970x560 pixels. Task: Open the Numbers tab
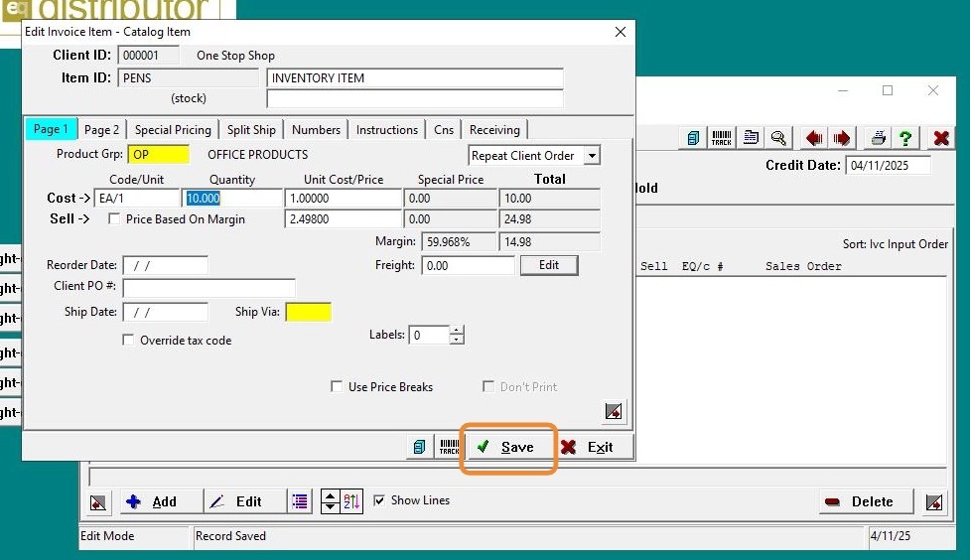316,130
